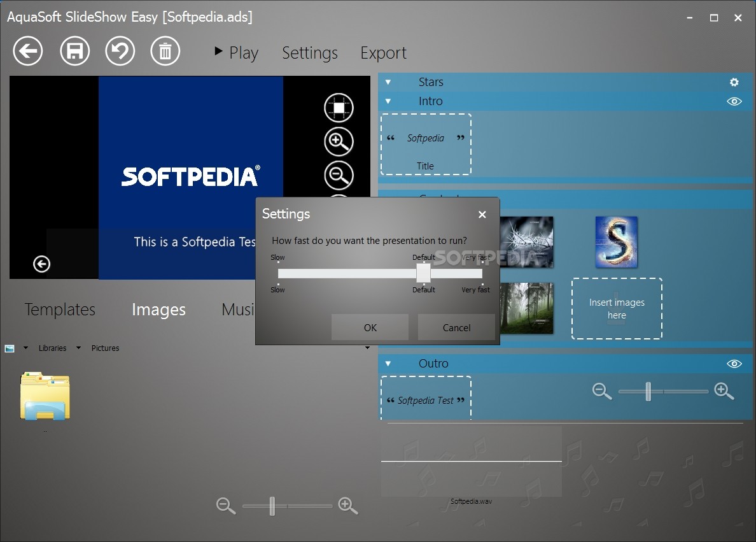Viewport: 756px width, 542px height.
Task: Click the save floppy disk icon
Action: (x=74, y=51)
